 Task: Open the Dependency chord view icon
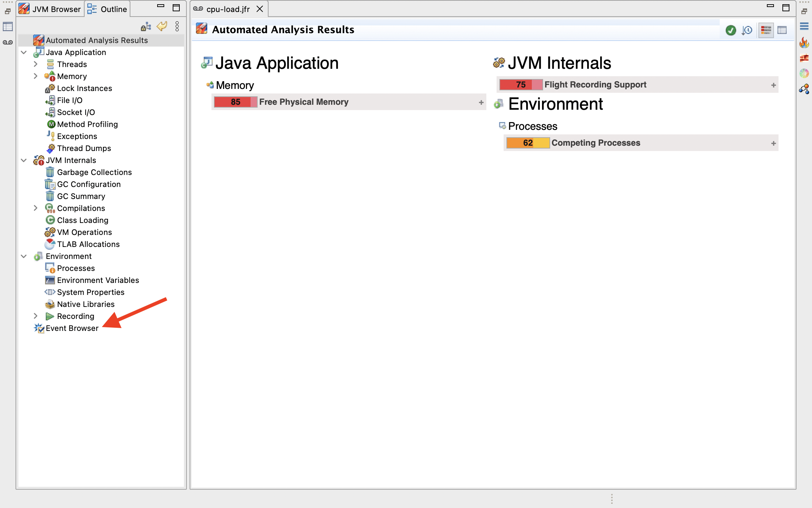804,73
